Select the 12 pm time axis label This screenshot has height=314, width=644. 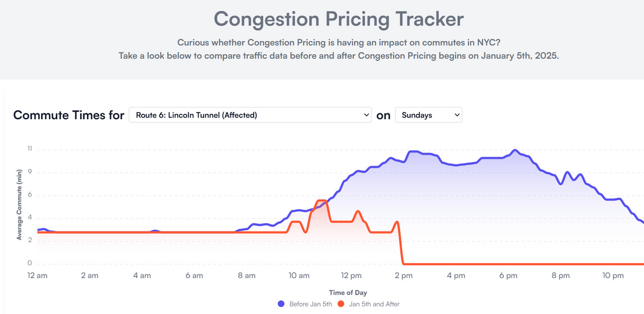tap(351, 276)
